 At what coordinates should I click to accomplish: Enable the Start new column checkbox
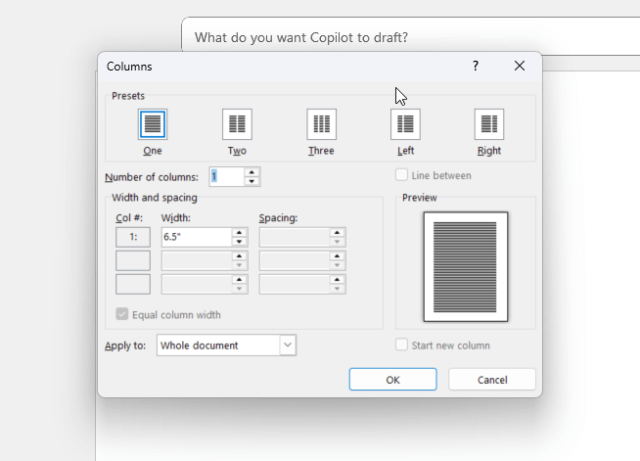pyautogui.click(x=402, y=345)
